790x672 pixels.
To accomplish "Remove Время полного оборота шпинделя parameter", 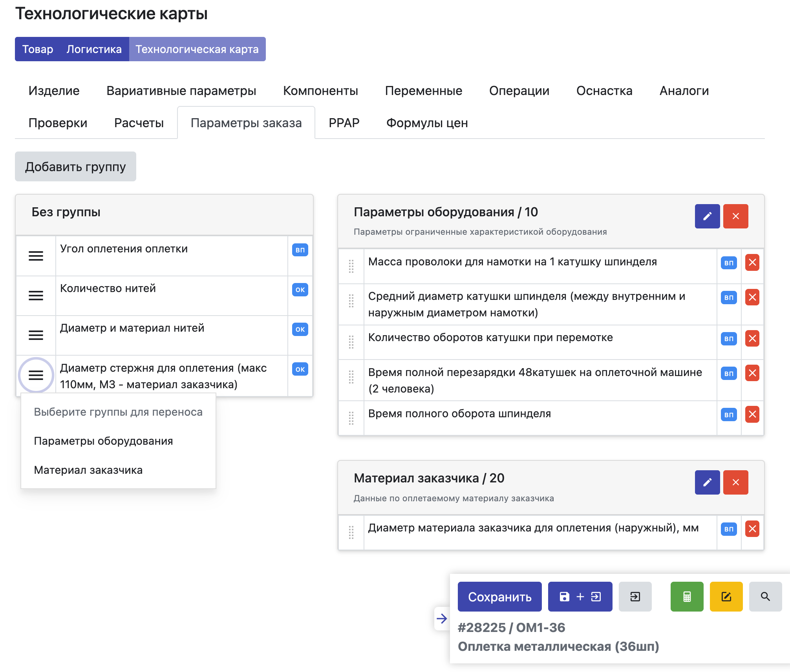I will [752, 415].
